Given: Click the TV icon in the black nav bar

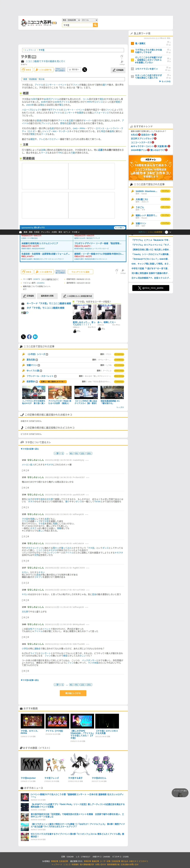Looking at the screenshot, I should pyautogui.click(x=20, y=232).
